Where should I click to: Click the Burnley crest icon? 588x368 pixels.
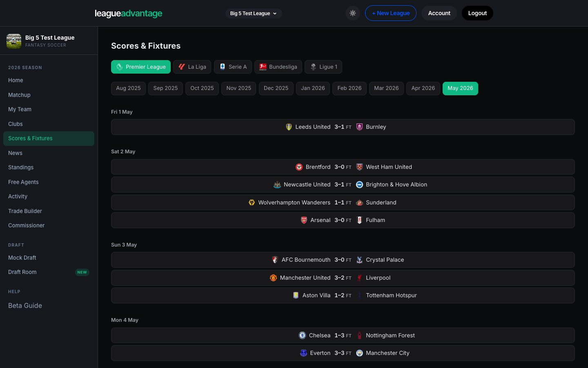(x=359, y=127)
